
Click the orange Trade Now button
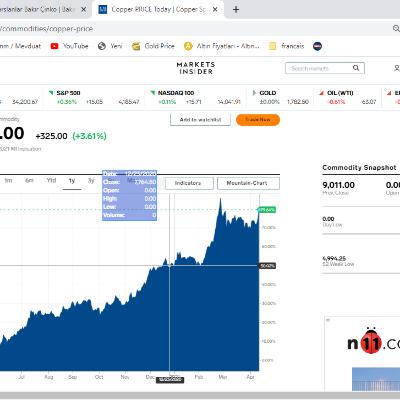pyautogui.click(x=258, y=120)
